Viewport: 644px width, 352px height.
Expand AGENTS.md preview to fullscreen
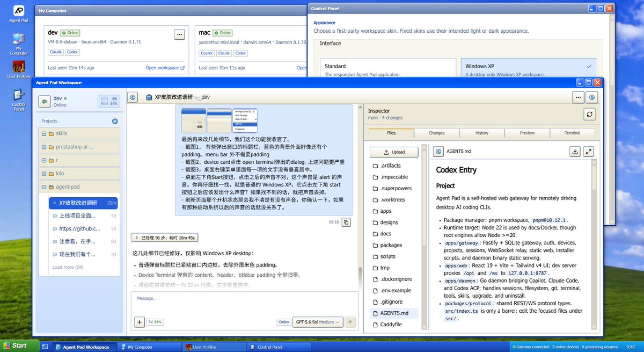tap(589, 152)
